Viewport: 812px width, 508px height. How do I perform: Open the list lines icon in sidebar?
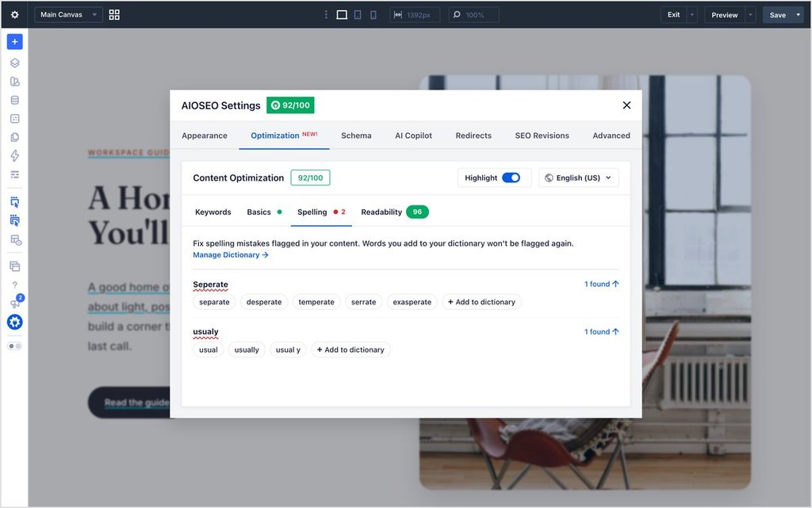click(14, 174)
